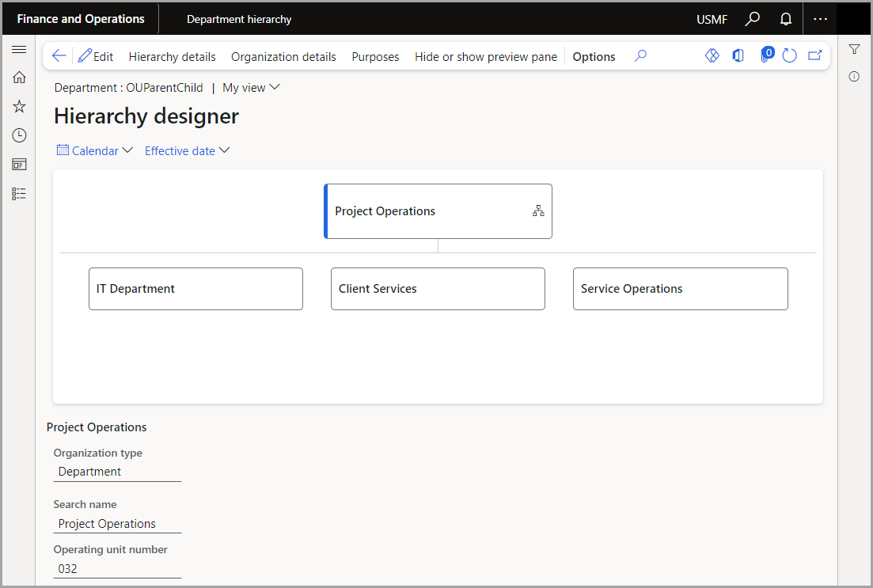Open the Calendar dropdown

[95, 151]
